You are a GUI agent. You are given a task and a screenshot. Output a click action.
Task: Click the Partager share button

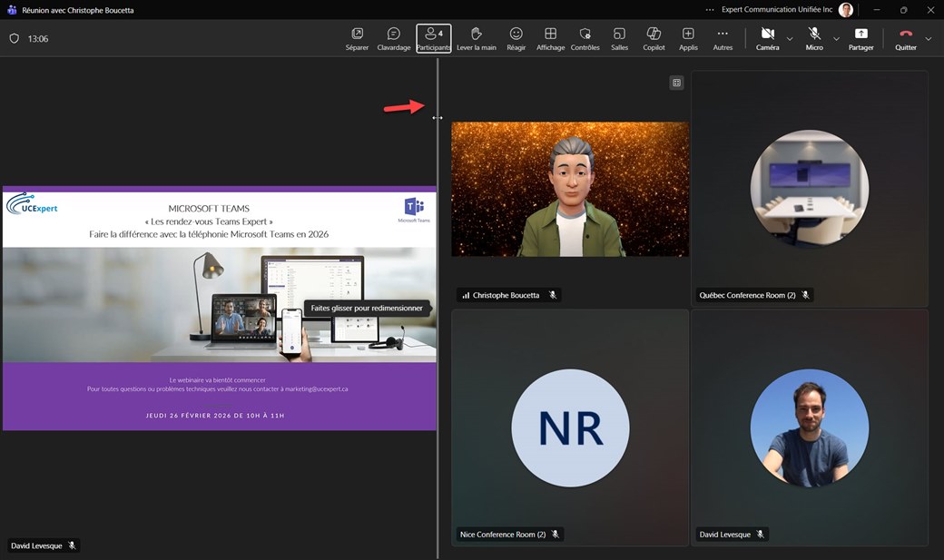pyautogui.click(x=861, y=38)
